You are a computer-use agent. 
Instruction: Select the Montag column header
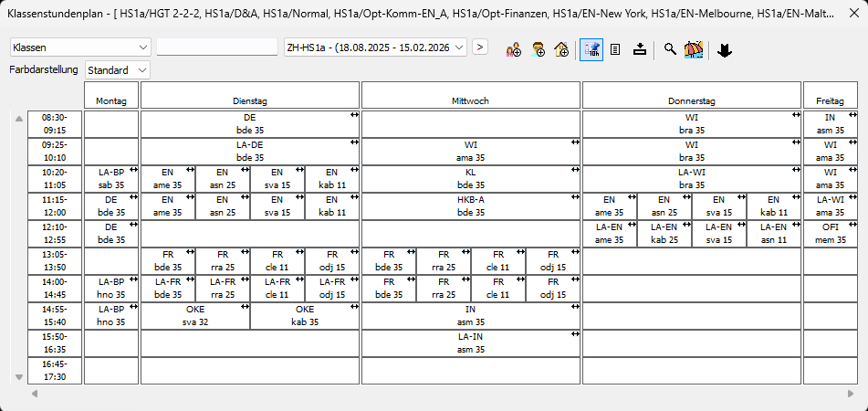tap(111, 95)
